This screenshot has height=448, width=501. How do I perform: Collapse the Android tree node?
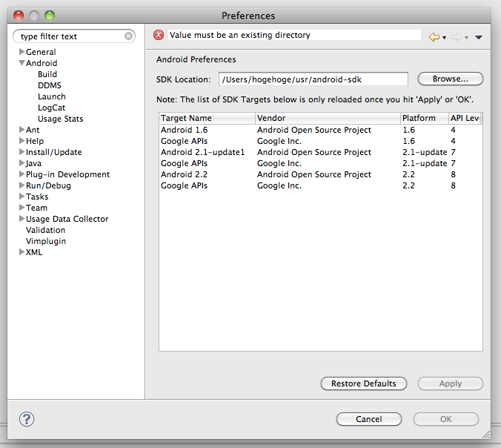[x=21, y=63]
